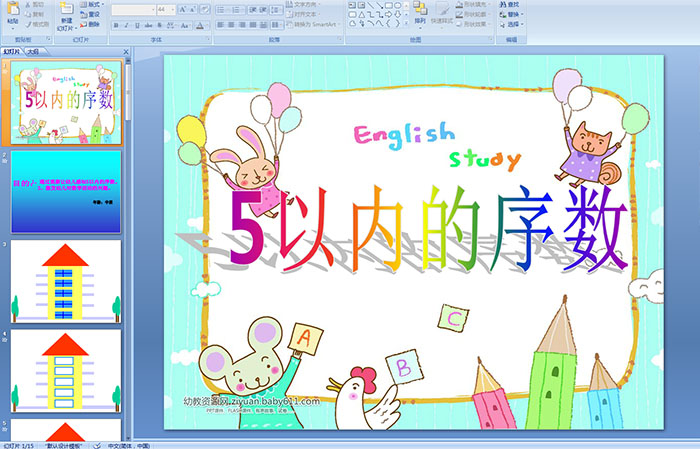700x449 pixels.
Task: Decrease font size with the small A icon
Action: click(x=192, y=9)
